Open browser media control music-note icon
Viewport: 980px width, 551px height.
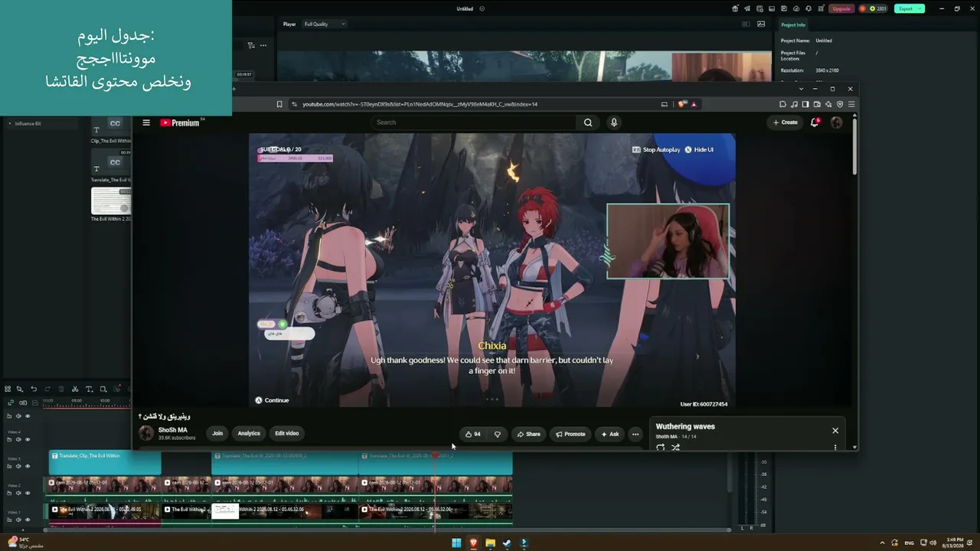[794, 104]
